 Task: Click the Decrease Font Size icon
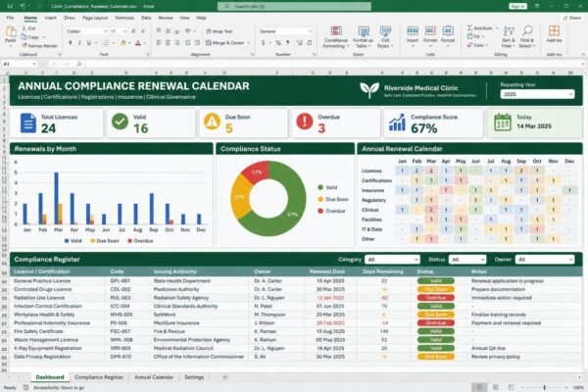pos(143,31)
